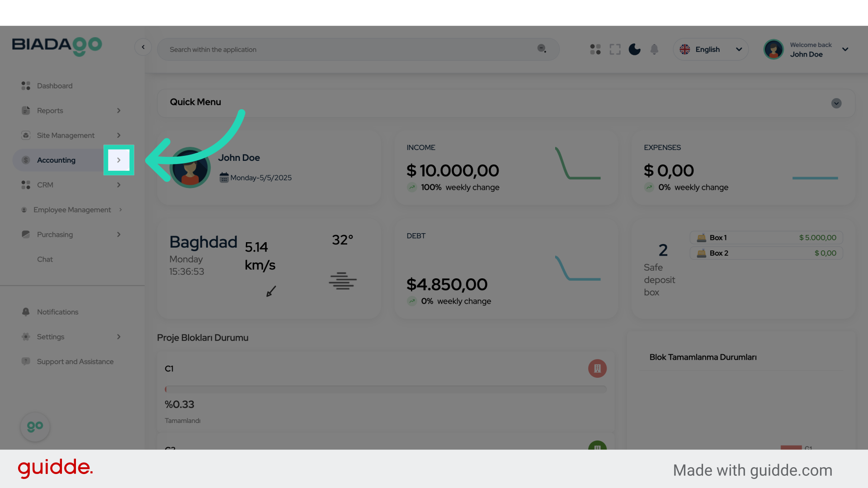Expand the Accounting menu chevron

coord(119,160)
